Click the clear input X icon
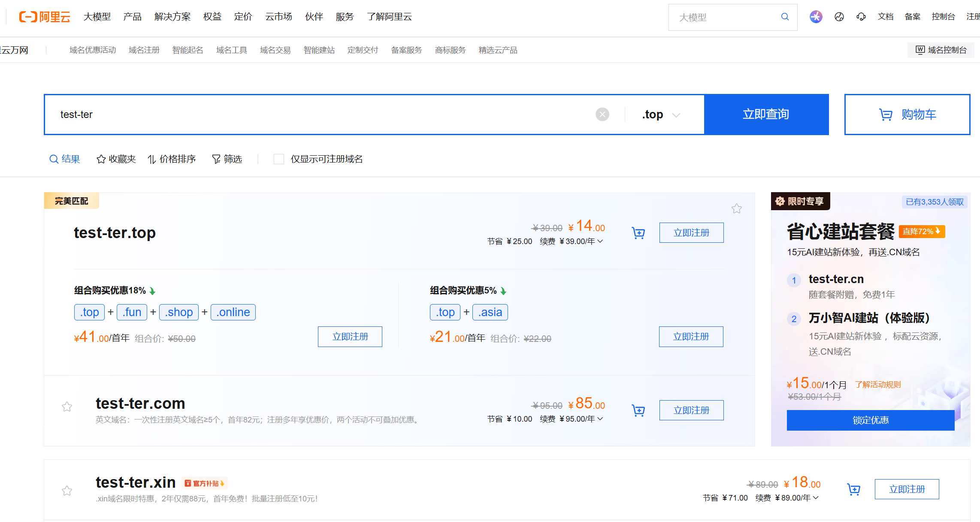 coord(602,115)
